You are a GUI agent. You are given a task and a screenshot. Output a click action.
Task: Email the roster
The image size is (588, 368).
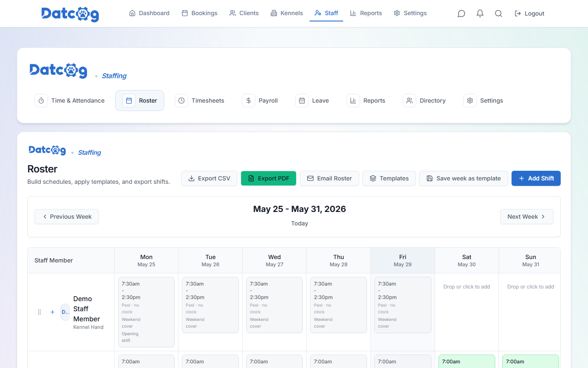[329, 178]
